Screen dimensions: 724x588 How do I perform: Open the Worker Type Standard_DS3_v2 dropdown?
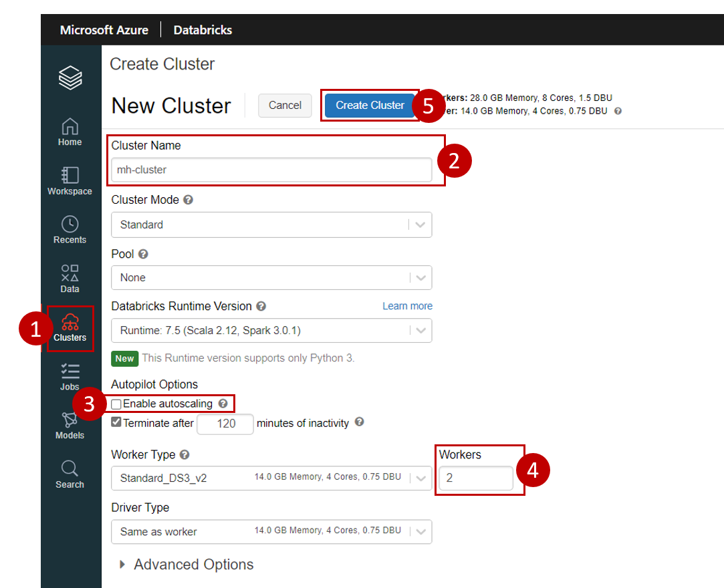[271, 478]
